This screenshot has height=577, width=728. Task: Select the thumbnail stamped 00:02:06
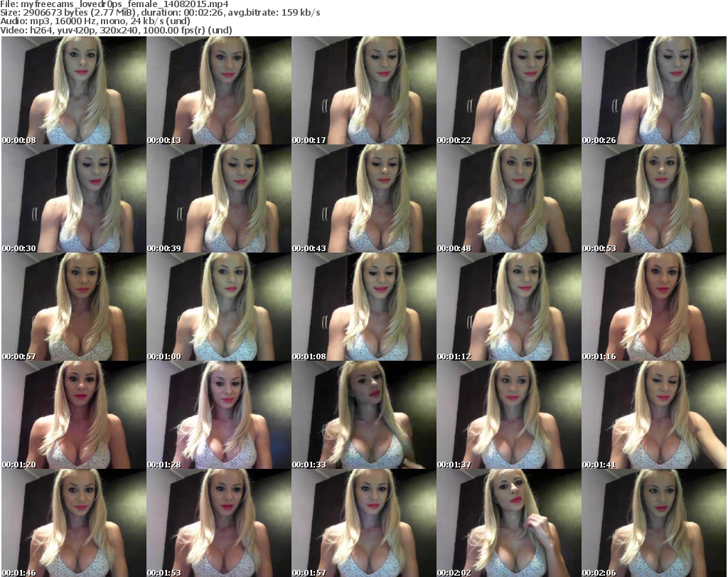654,523
